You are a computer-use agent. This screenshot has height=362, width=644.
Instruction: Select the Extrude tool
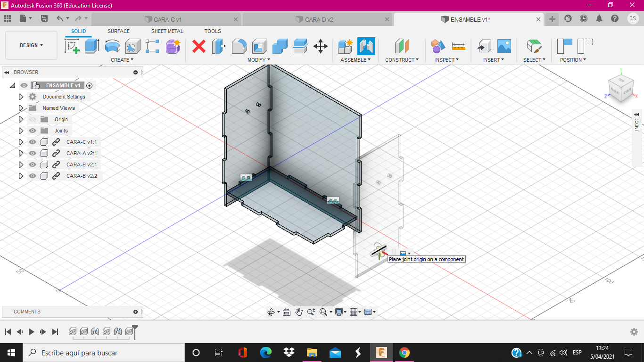[x=92, y=46]
